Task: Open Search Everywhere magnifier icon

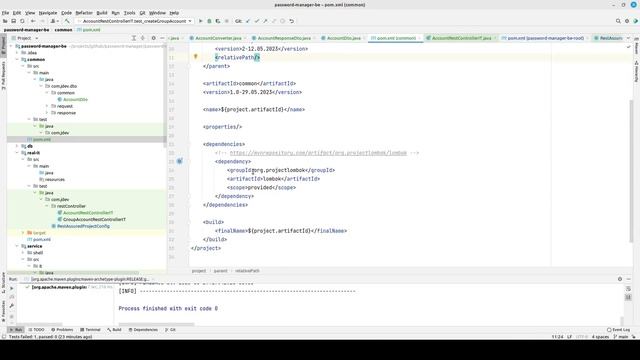Action: (x=618, y=21)
